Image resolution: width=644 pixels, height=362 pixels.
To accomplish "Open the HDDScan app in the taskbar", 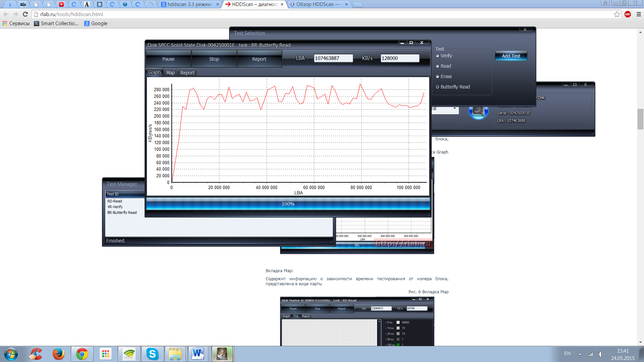I will point(222,354).
